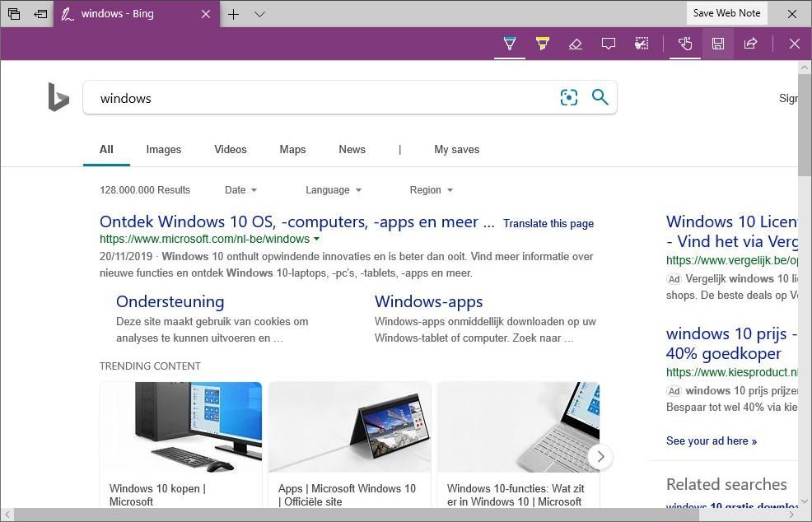The image size is (812, 522).
Task: Click the vertical scrollbar down arrow
Action: coord(805,501)
